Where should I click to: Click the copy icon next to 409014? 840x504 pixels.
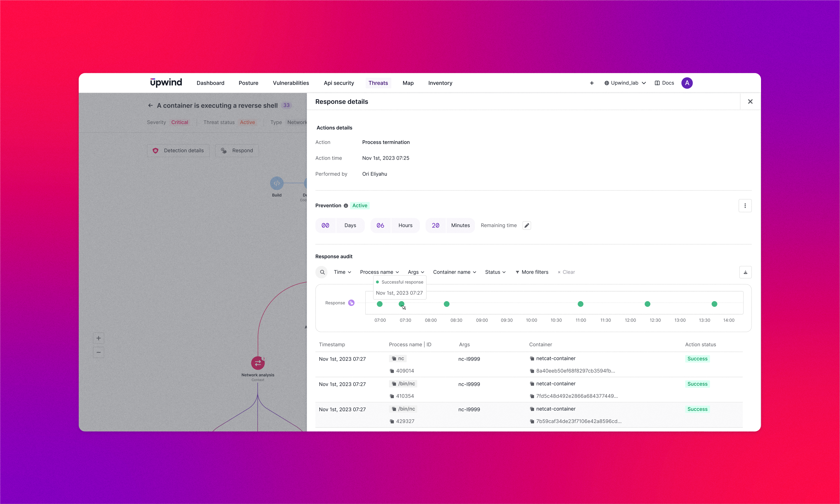click(x=392, y=371)
